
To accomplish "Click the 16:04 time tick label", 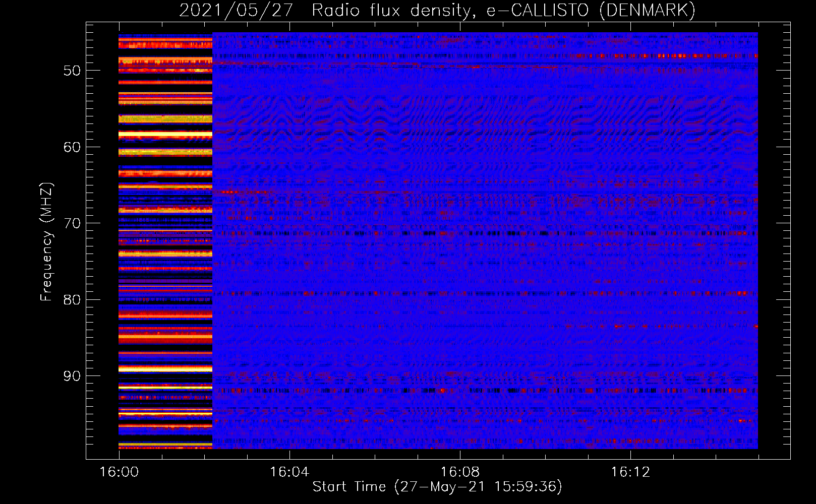I will (x=289, y=472).
